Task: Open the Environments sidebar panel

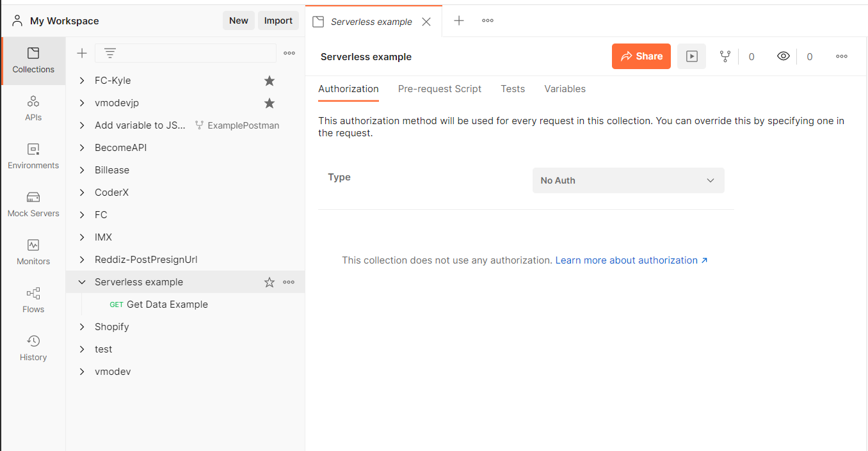Action: [33, 156]
